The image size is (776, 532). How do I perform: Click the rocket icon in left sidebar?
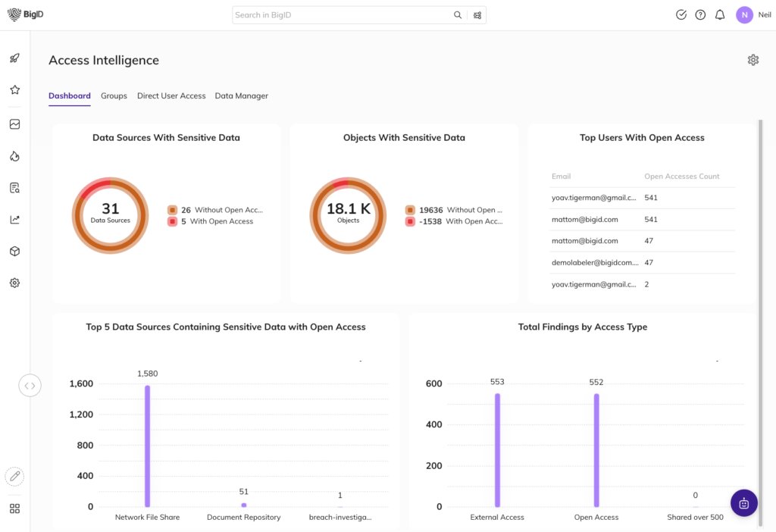tap(14, 58)
